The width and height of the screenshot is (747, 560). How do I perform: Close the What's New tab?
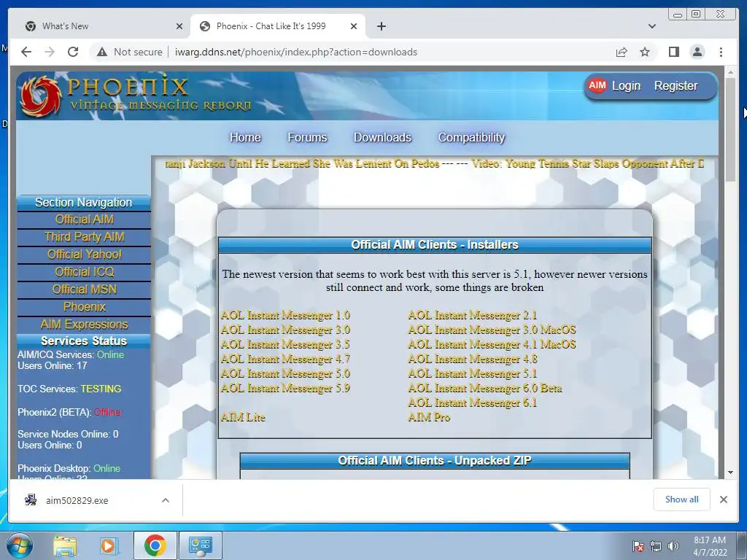[179, 26]
